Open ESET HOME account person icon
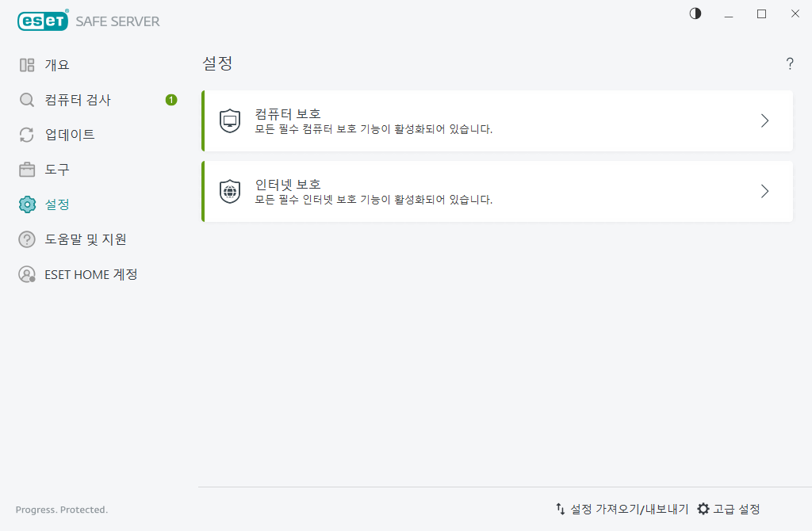This screenshot has height=531, width=812. tap(26, 273)
